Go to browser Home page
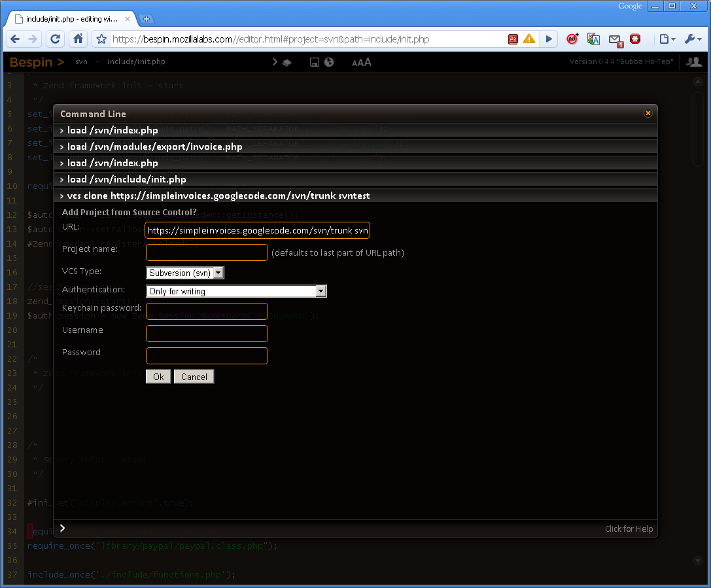The height and width of the screenshot is (588, 711). [78, 39]
